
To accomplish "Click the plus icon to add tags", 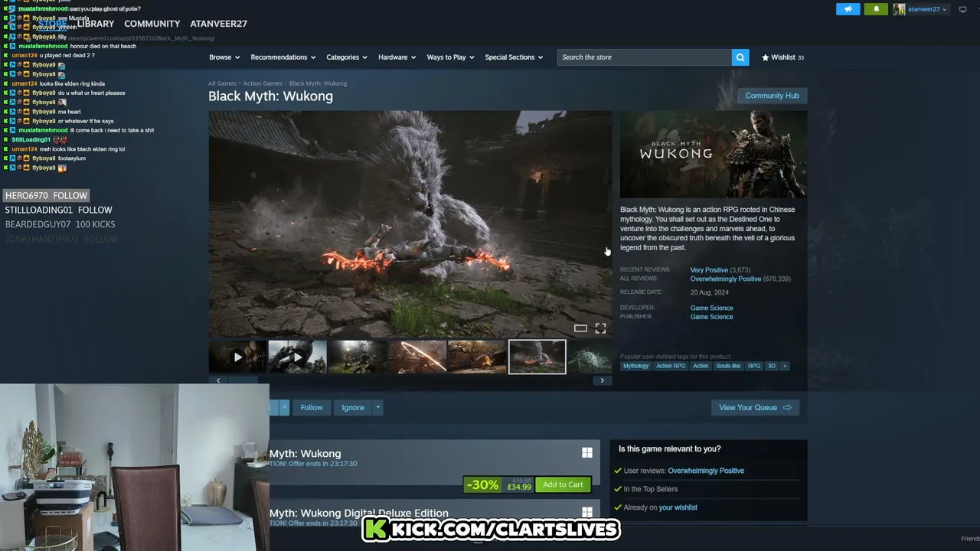I will coord(784,366).
